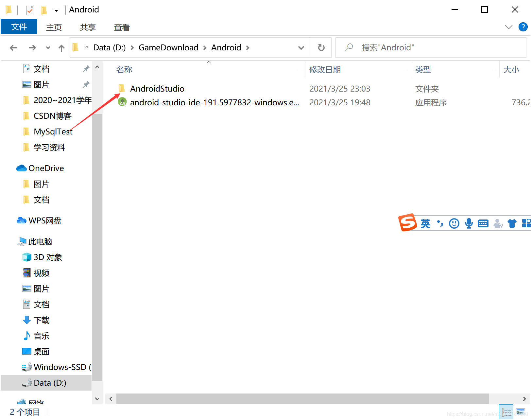Screen dimensions: 531x420
Task: Refresh the current folder view
Action: [x=321, y=48]
